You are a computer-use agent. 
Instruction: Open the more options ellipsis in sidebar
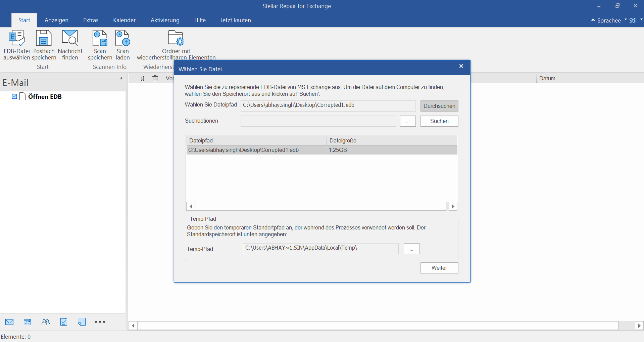(100, 322)
